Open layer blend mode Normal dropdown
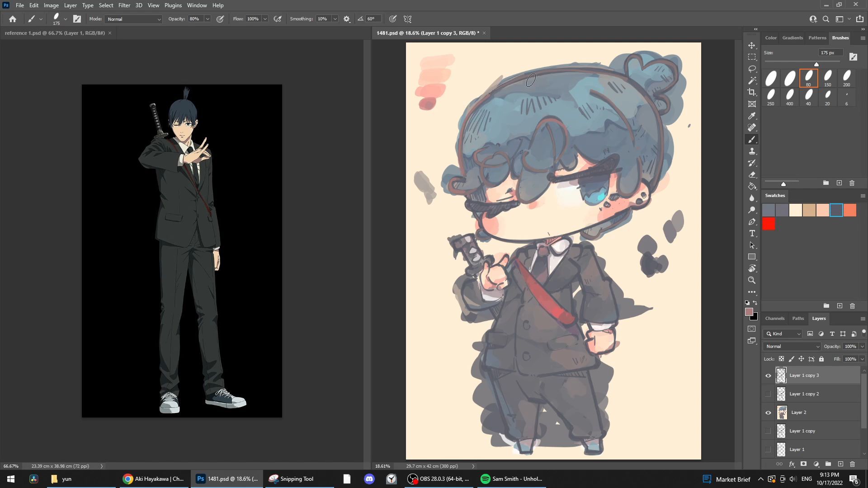This screenshot has width=868, height=488. point(792,347)
